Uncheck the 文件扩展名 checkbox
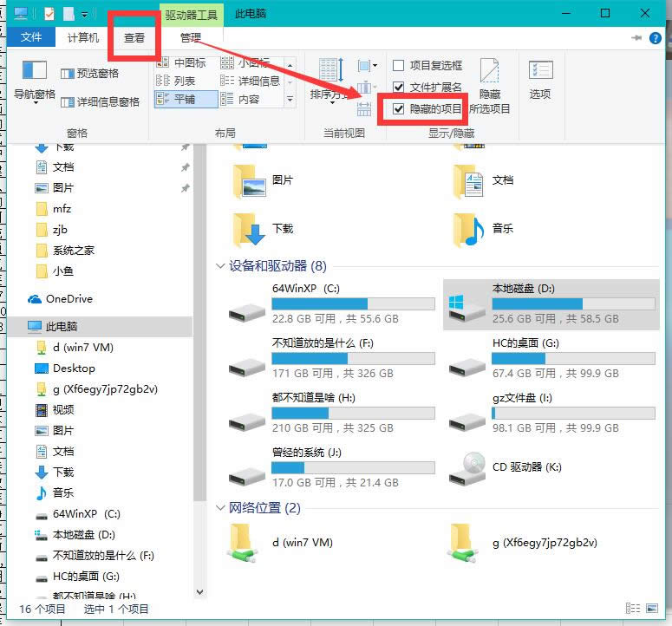672x626 pixels. click(x=399, y=88)
